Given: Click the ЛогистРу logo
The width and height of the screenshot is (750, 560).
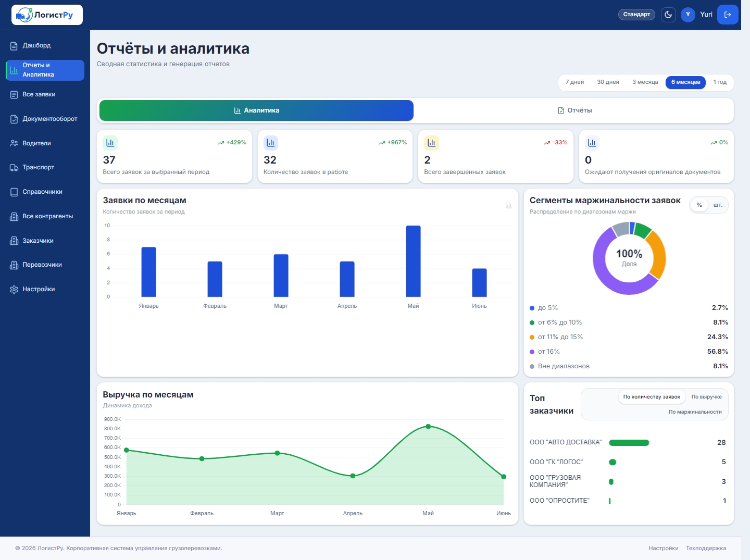Looking at the screenshot, I should pos(47,15).
